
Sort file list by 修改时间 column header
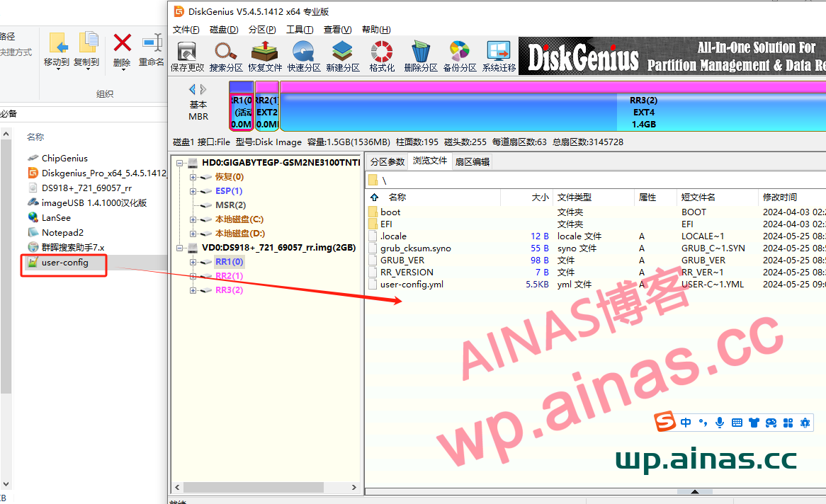coord(780,197)
